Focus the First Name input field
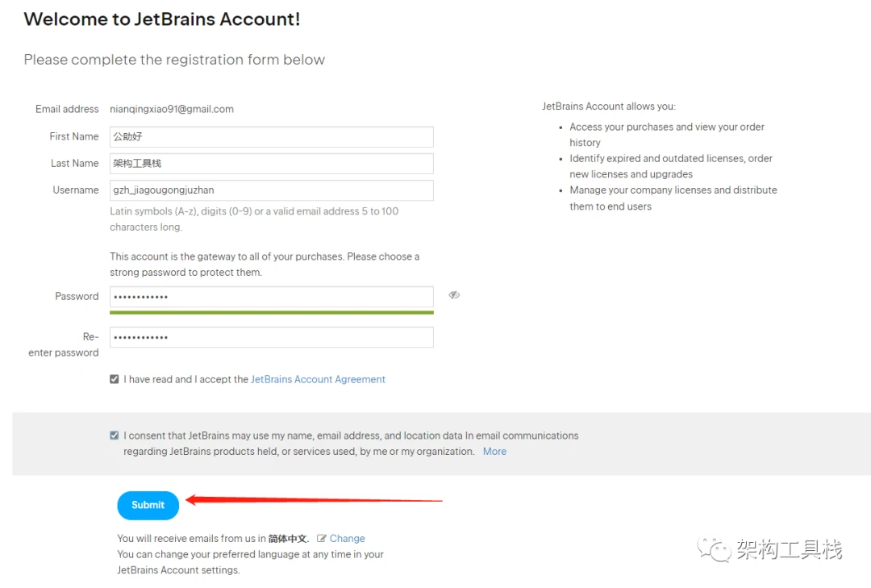871x588 pixels. (x=272, y=137)
